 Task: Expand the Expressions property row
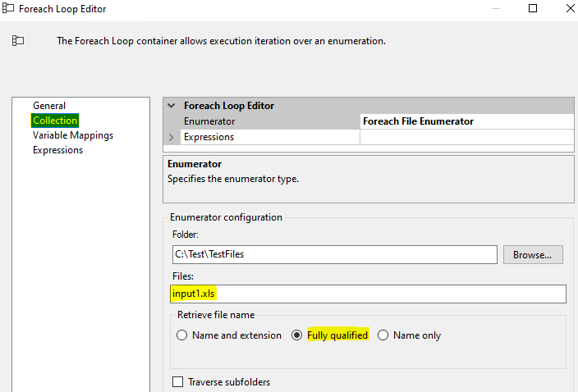pyautogui.click(x=172, y=137)
